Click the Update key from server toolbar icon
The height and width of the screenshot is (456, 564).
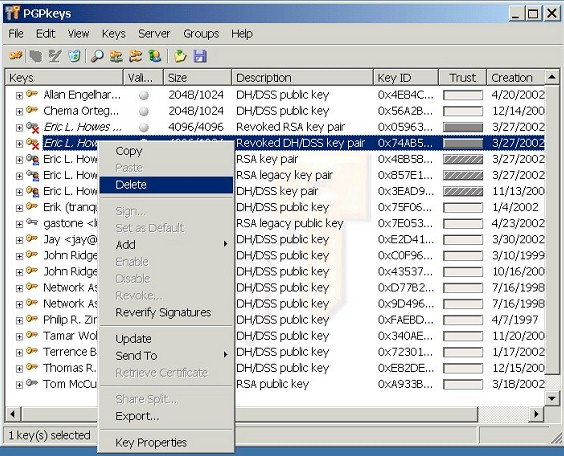(x=136, y=56)
